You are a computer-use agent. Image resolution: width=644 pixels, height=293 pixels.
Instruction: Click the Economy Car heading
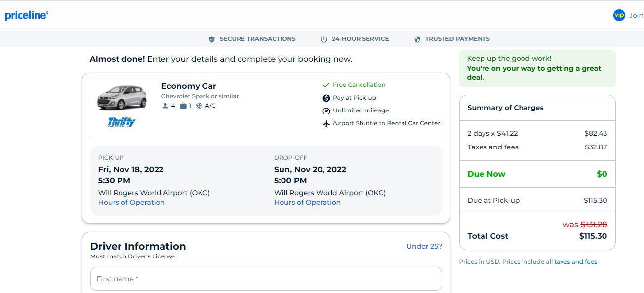189,86
